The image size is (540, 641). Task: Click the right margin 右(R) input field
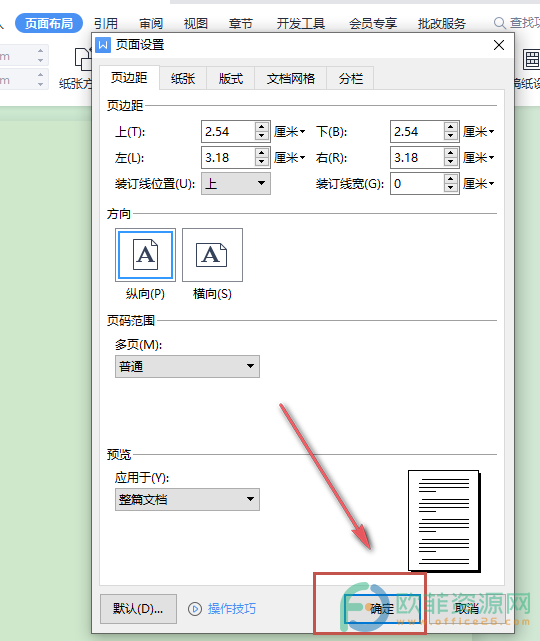[417, 158]
